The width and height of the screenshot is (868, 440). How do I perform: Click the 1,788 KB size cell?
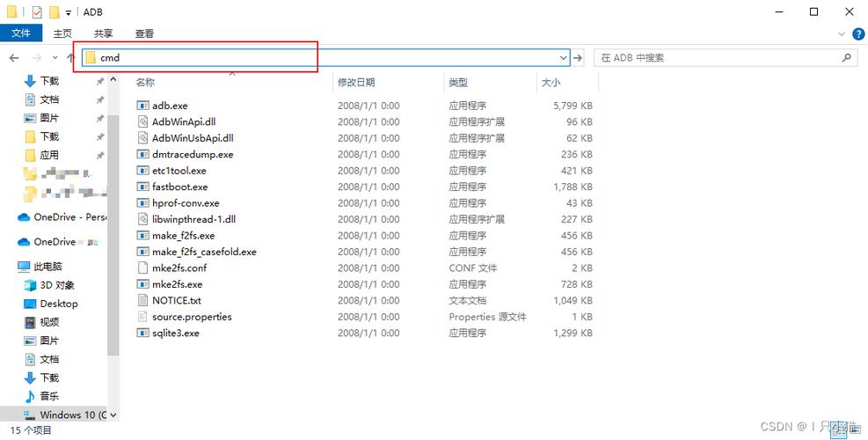pyautogui.click(x=573, y=187)
